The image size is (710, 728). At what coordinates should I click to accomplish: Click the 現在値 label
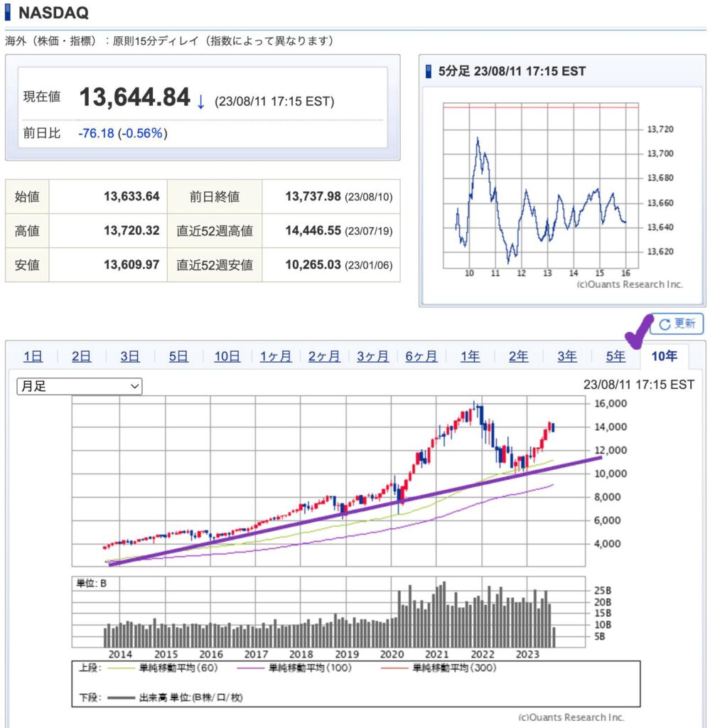[x=42, y=97]
